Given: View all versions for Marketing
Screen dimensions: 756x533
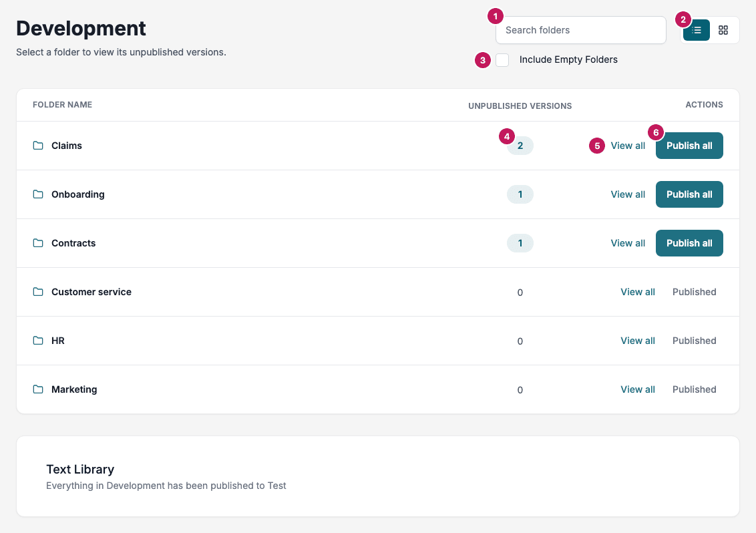Looking at the screenshot, I should pyautogui.click(x=637, y=389).
